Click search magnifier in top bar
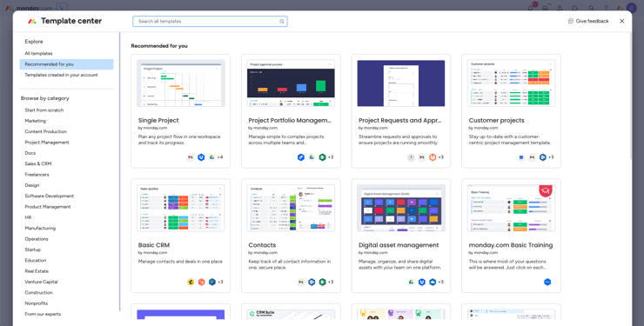Viewport: 644px width, 326px height. 591,8
